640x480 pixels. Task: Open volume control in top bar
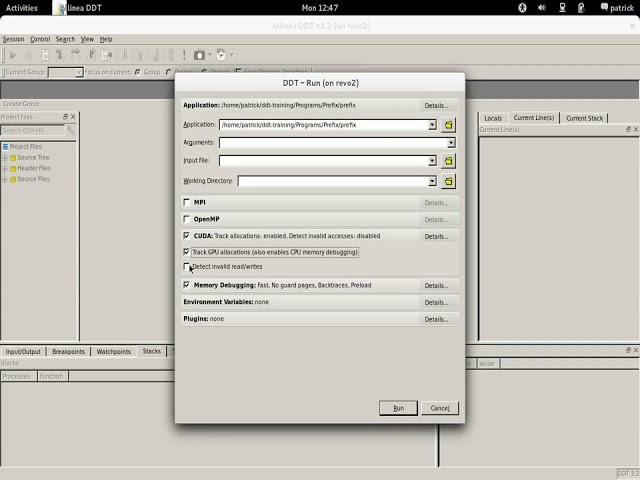point(542,8)
